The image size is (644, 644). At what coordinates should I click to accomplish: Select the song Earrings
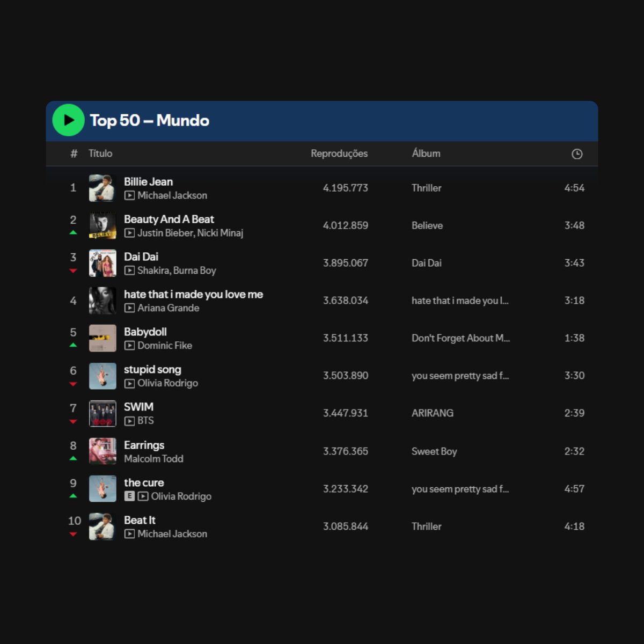144,445
